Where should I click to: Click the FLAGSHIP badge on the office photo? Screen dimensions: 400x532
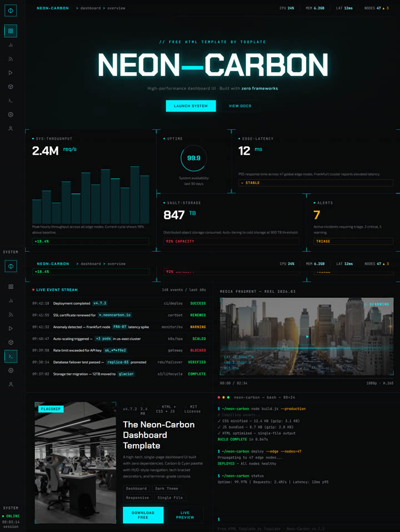coord(51,409)
